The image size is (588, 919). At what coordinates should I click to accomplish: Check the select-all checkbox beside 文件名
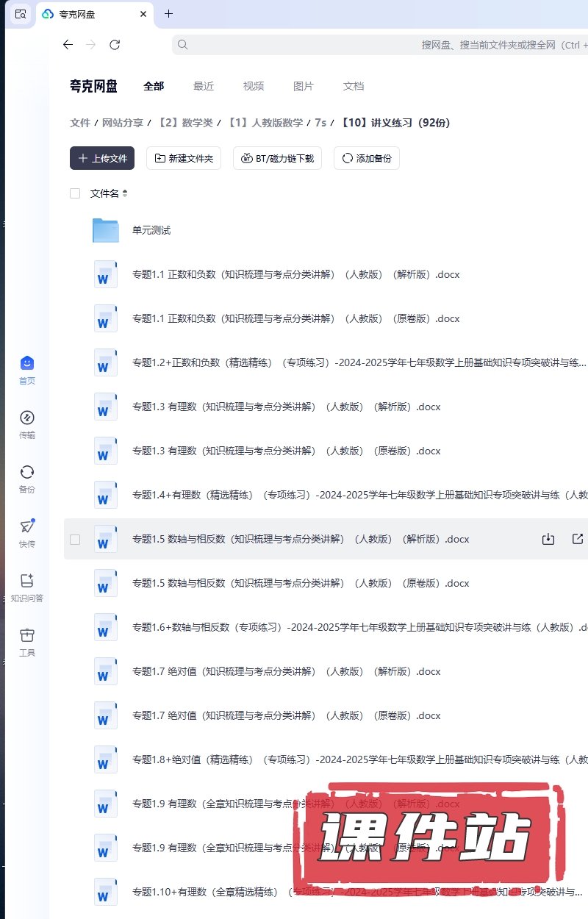click(x=75, y=193)
